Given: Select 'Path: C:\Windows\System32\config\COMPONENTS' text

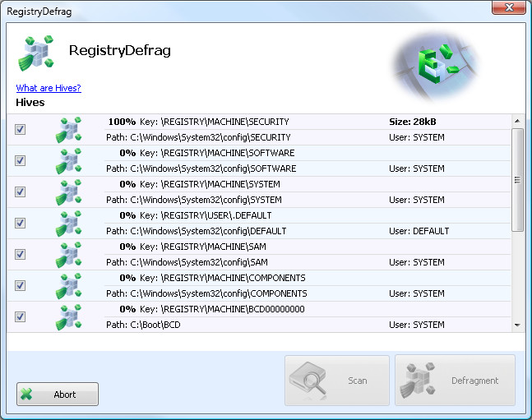Looking at the screenshot, I should pos(206,293).
